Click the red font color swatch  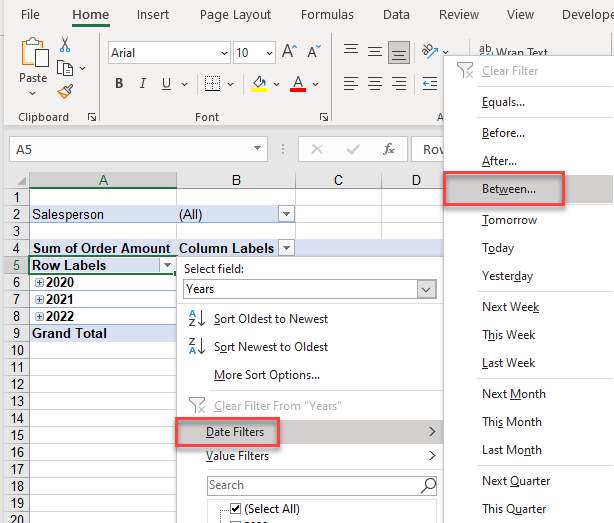298,84
